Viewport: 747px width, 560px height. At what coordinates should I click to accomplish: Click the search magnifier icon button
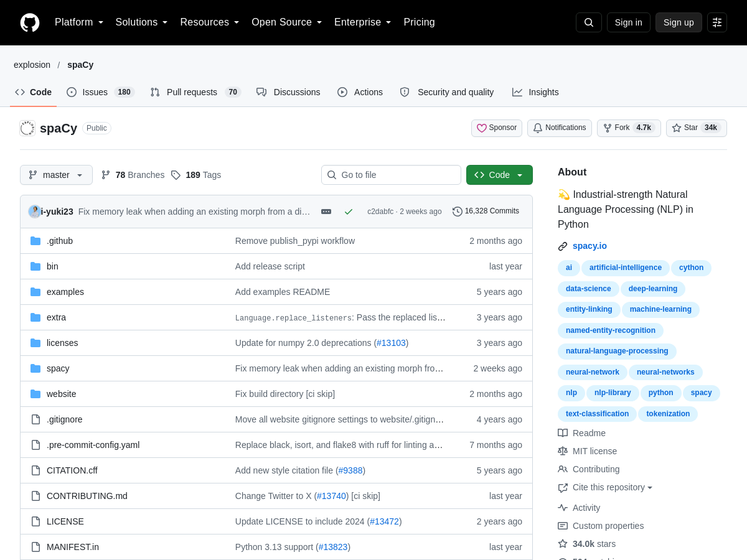pyautogui.click(x=589, y=22)
